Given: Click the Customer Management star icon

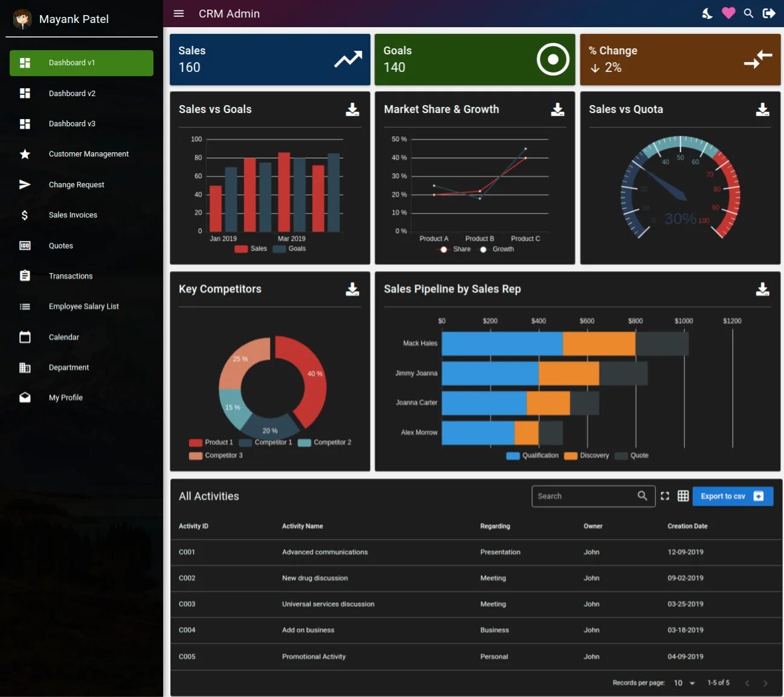Looking at the screenshot, I should [25, 154].
